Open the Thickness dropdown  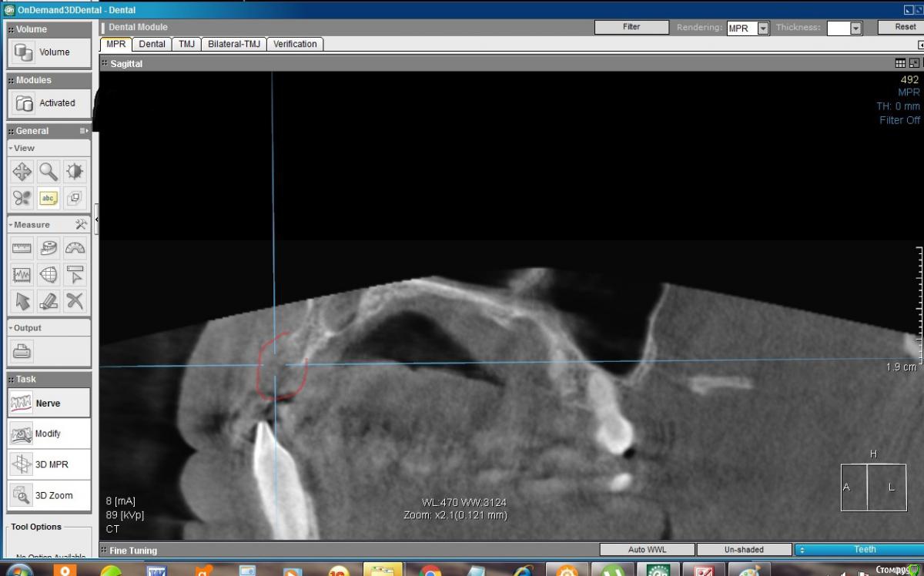pos(855,28)
